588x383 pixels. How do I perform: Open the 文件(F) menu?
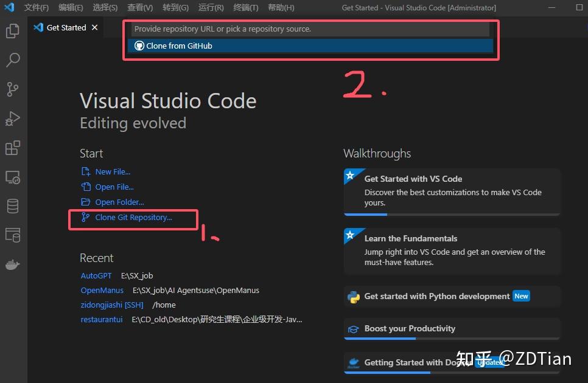pyautogui.click(x=37, y=7)
